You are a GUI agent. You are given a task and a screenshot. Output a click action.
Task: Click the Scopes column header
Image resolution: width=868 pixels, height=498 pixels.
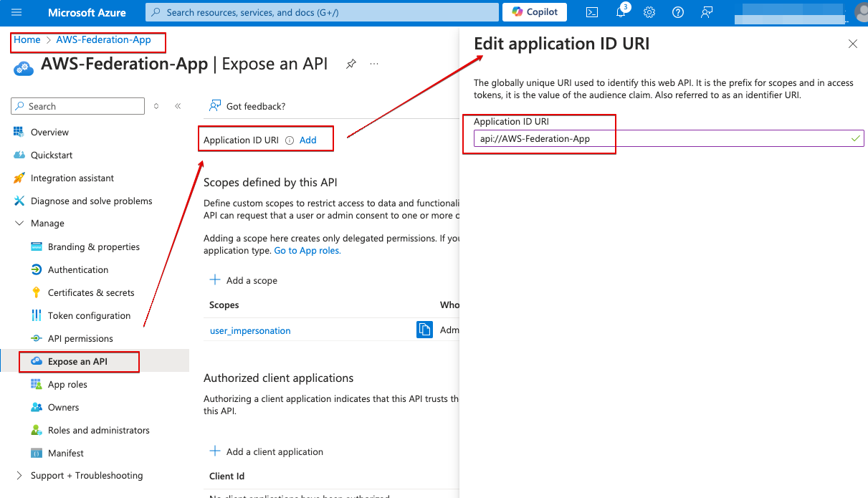coord(224,305)
